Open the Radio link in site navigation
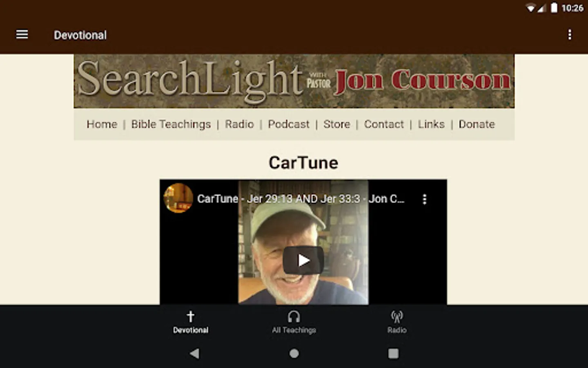Screen dimensions: 588x368 click(x=239, y=124)
